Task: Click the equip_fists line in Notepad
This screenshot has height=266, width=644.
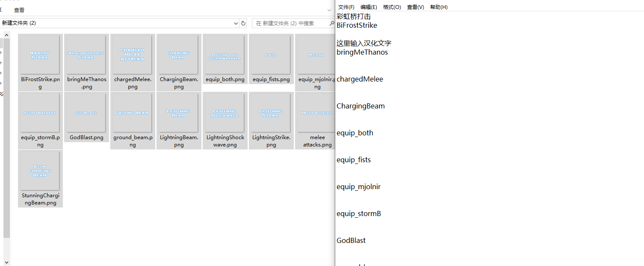Action: pos(354,160)
